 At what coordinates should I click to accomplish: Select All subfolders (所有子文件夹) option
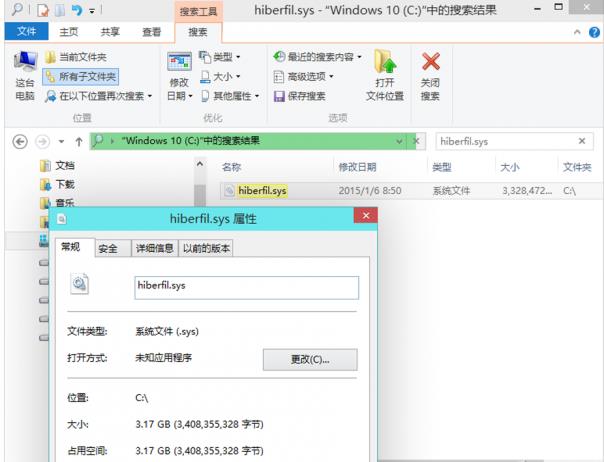pyautogui.click(x=81, y=77)
